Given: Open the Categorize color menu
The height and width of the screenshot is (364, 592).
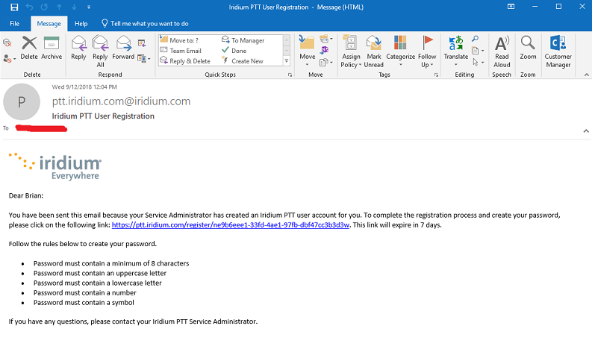Looking at the screenshot, I should pos(401,51).
